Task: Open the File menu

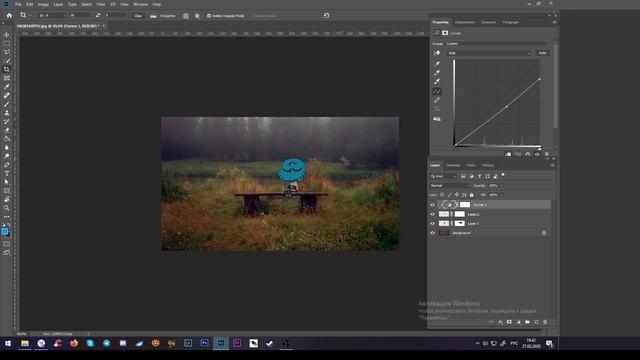Action: pos(18,4)
